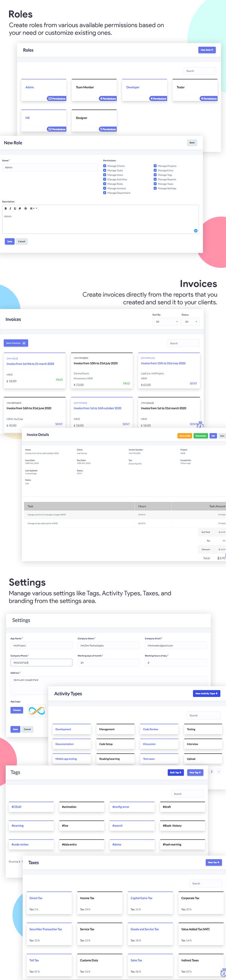Click Strikethrough icon in description editor

[26, 209]
